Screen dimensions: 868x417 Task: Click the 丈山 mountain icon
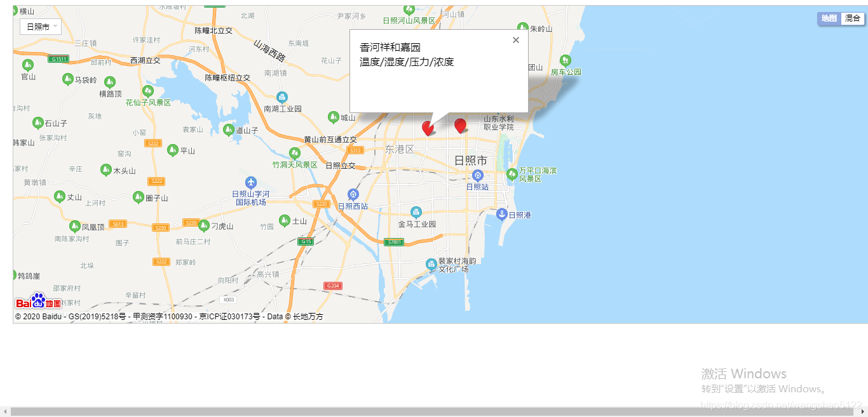pos(60,196)
